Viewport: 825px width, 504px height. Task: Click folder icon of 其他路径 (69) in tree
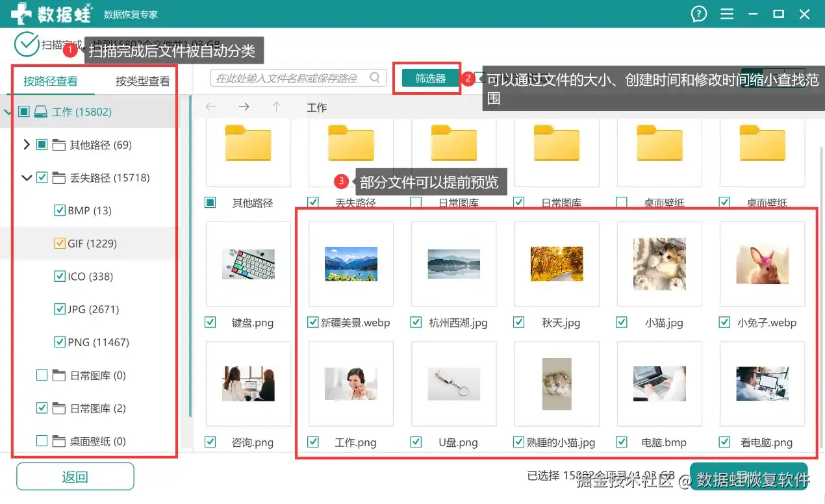point(59,145)
